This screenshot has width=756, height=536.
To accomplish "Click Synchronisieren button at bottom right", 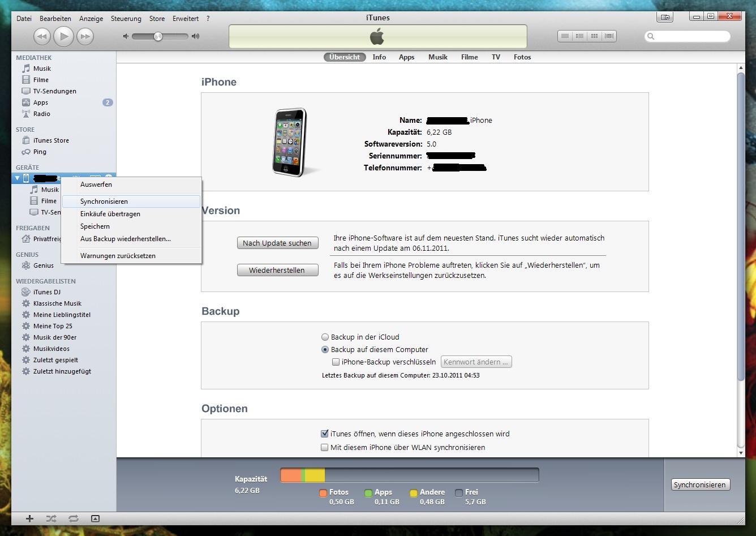I will 699,484.
